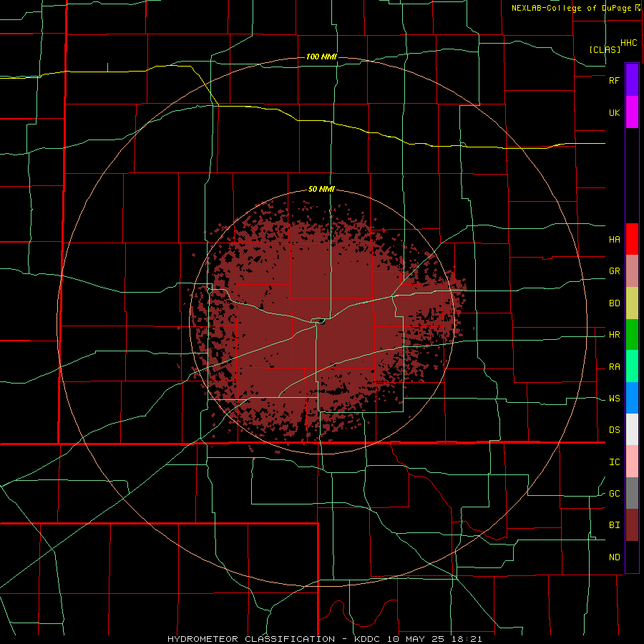Click the RF legend label
Screen dimensions: 644x644
[x=614, y=80]
